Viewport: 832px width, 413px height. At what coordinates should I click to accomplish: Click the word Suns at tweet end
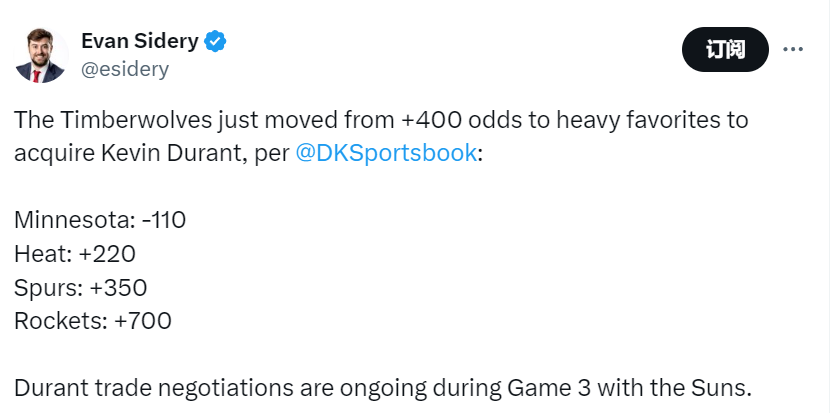[x=721, y=388]
